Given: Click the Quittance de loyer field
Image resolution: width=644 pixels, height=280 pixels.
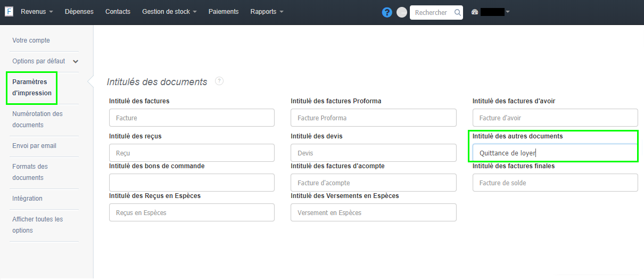Looking at the screenshot, I should pos(555,153).
